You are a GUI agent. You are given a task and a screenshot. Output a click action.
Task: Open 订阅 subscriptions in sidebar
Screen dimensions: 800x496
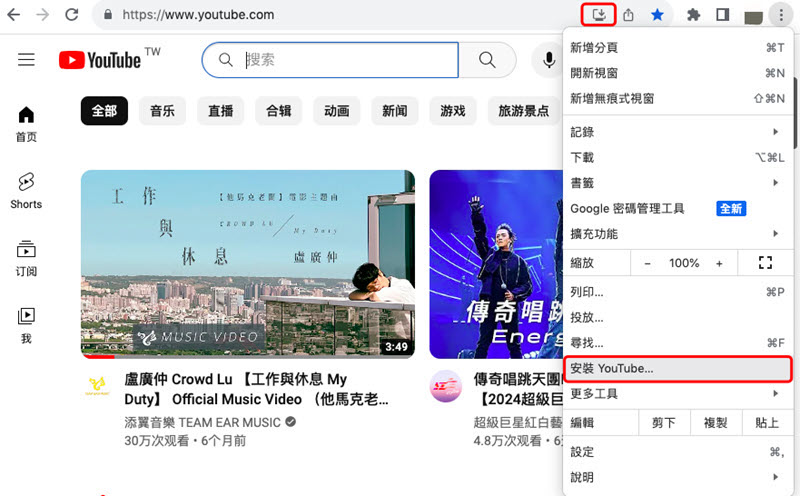(x=26, y=258)
